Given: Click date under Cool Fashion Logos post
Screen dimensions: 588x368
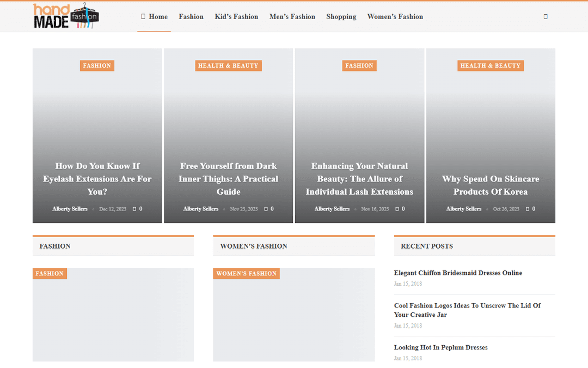Looking at the screenshot, I should coord(408,326).
